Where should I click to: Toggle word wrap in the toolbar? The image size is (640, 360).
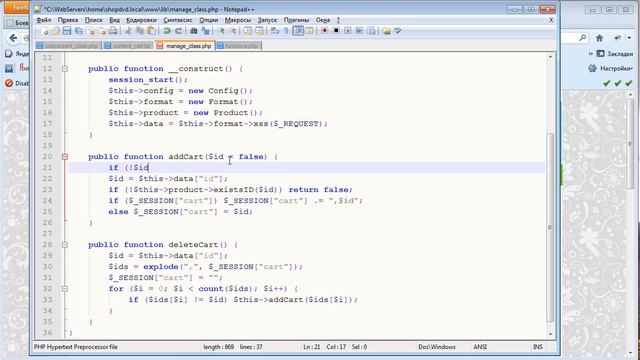tap(275, 31)
